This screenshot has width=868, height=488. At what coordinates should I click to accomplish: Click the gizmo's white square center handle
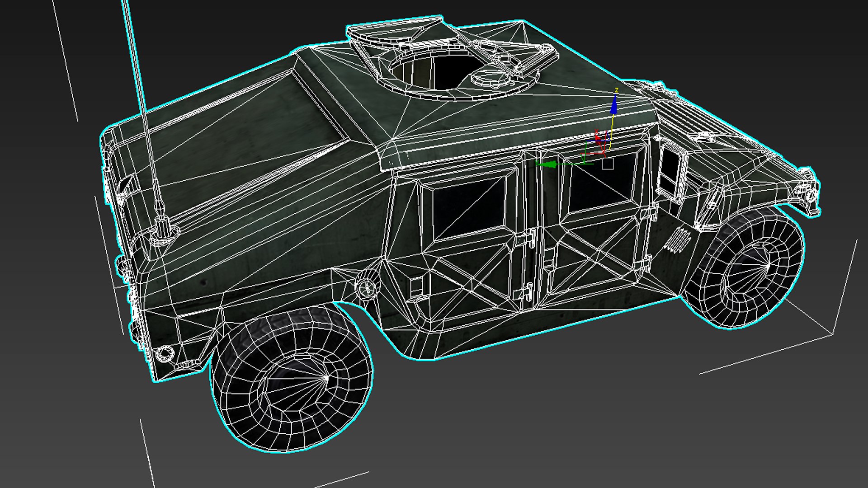(608, 164)
